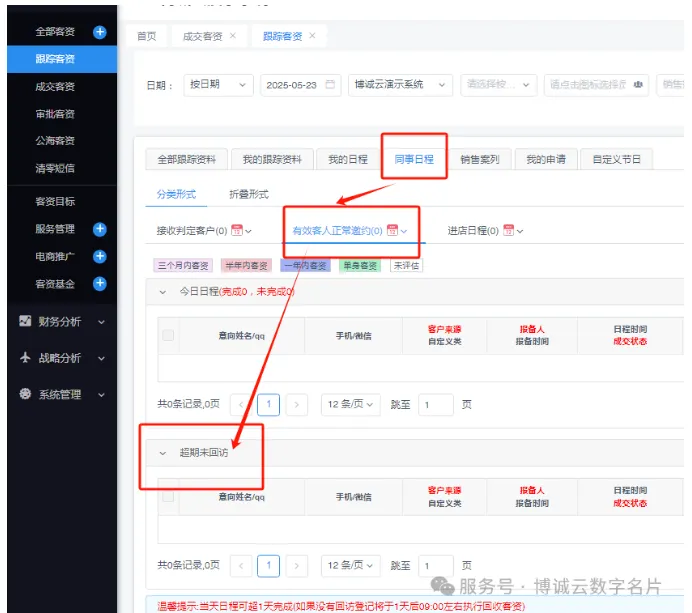
Task: Open the 博诚云演示系统 dropdown
Action: coord(400,85)
